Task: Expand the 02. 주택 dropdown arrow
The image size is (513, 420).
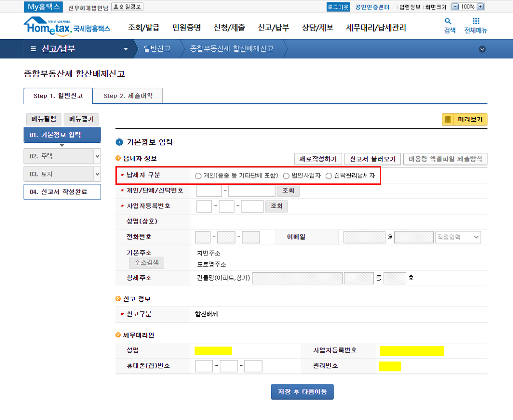Action: click(97, 156)
